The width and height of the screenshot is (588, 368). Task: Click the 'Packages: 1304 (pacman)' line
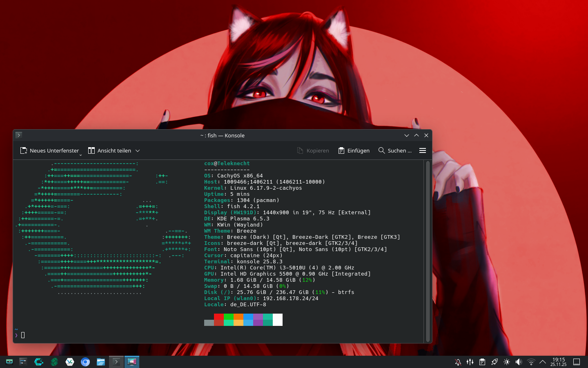click(242, 200)
